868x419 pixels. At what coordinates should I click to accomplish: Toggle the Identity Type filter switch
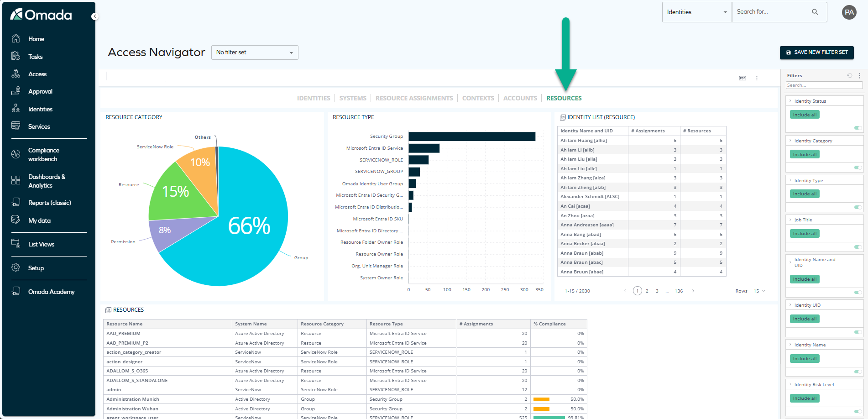(858, 207)
